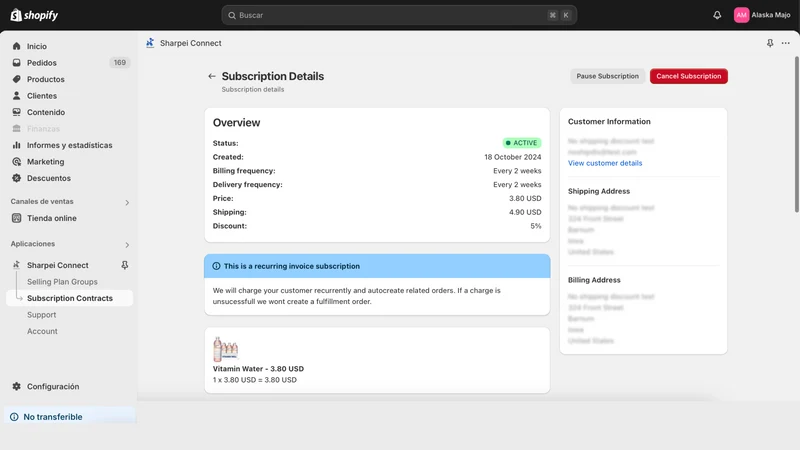Click the Billing frequency row label
The height and width of the screenshot is (450, 800).
click(244, 171)
